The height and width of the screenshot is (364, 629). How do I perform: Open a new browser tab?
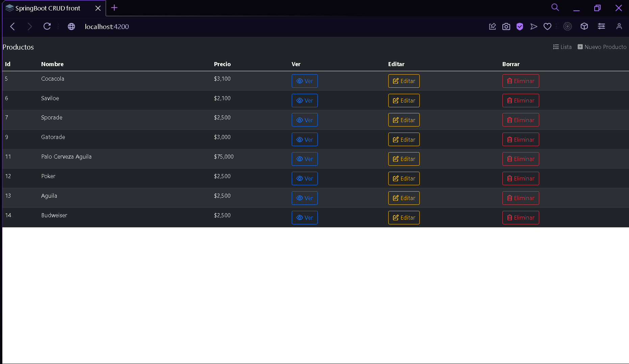[114, 8]
